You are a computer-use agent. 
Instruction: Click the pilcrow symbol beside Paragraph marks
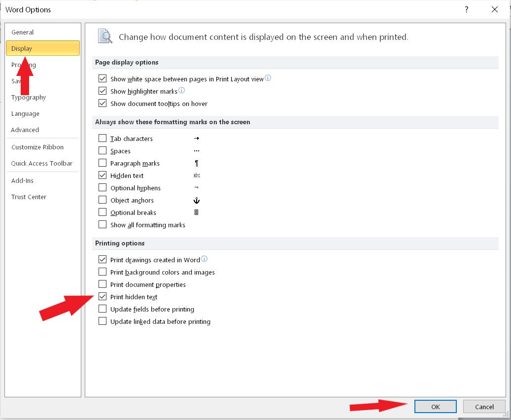(197, 163)
